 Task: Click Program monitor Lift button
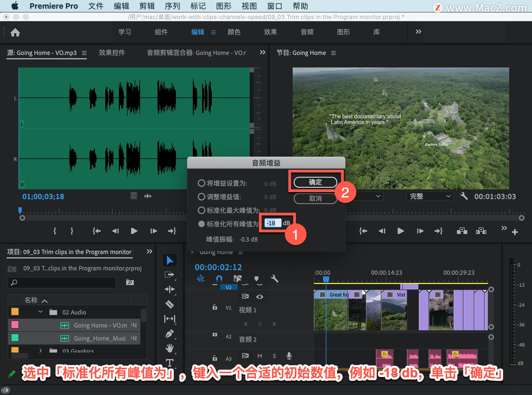462,231
